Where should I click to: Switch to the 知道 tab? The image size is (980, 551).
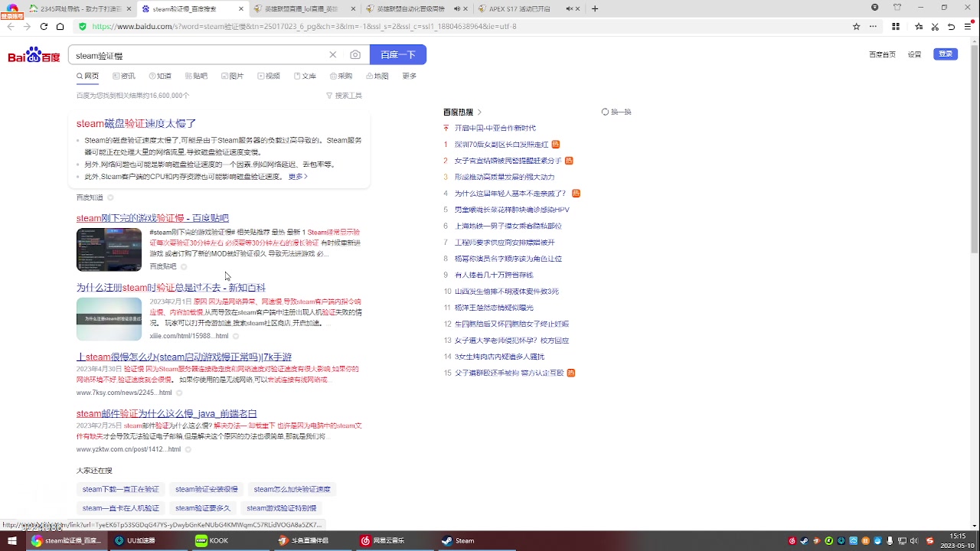160,76
